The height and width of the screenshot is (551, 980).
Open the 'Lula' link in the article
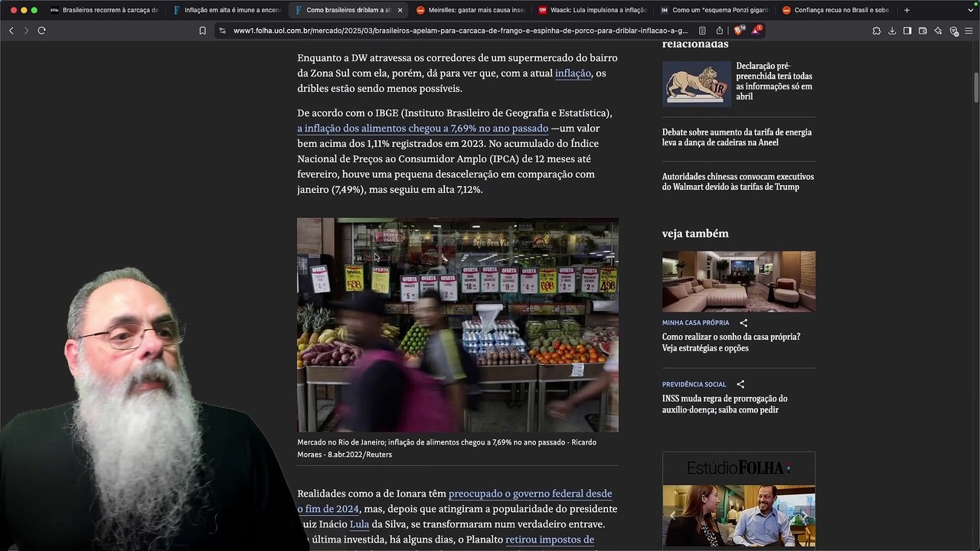pos(359,524)
